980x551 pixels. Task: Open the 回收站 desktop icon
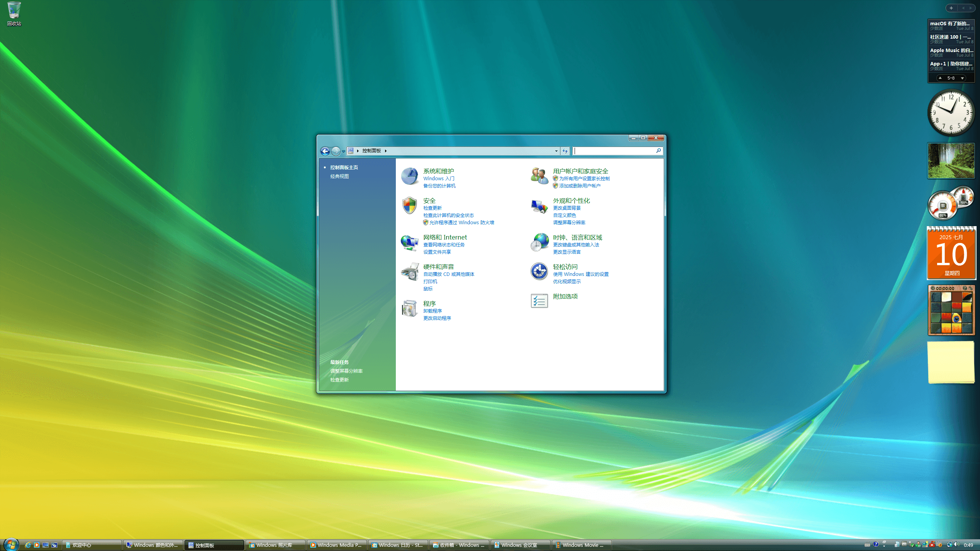pos(14,14)
